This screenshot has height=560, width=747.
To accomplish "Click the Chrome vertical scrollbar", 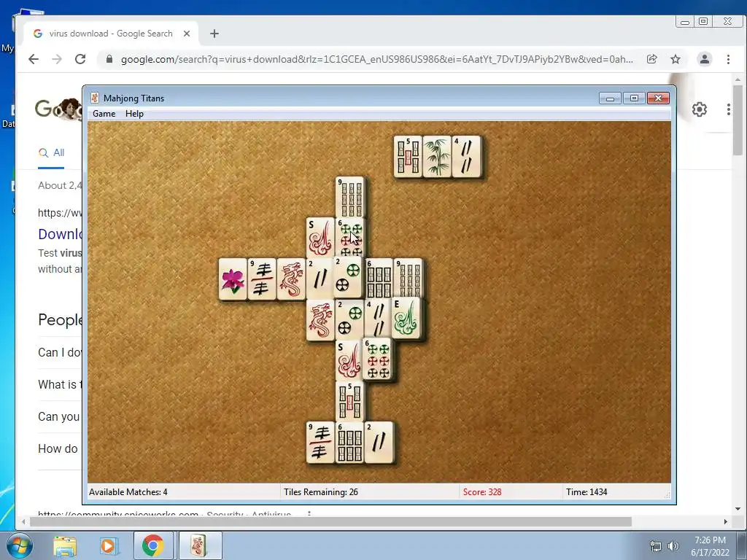I will [738, 121].
